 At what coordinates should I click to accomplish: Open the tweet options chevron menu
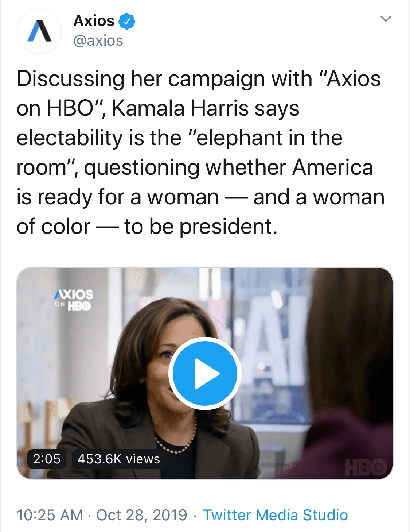(x=386, y=19)
